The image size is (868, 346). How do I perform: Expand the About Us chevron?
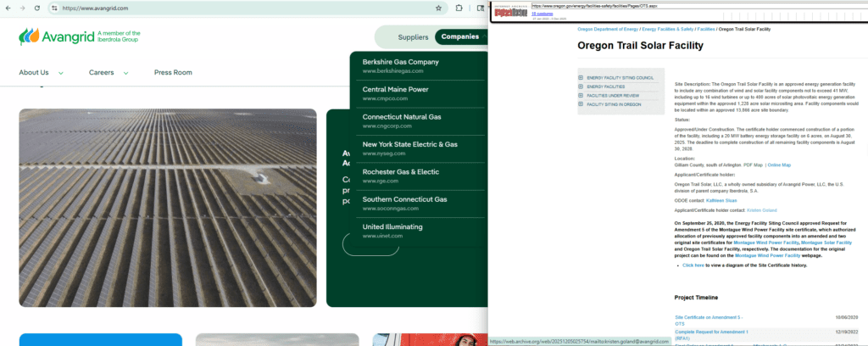(x=61, y=73)
